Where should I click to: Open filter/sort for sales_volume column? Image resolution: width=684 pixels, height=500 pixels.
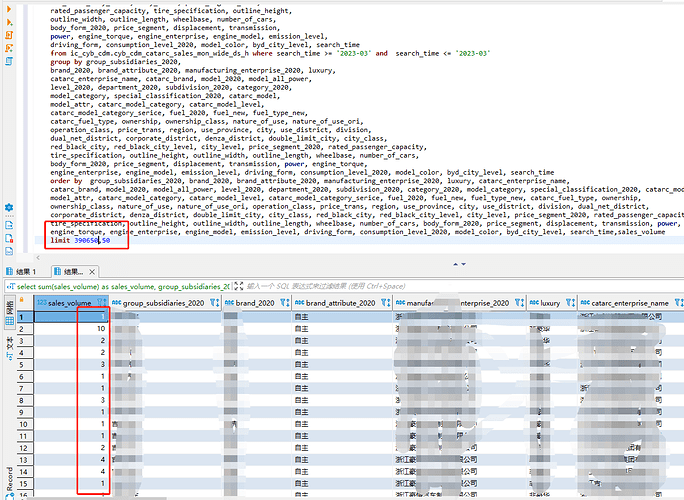pyautogui.click(x=102, y=302)
